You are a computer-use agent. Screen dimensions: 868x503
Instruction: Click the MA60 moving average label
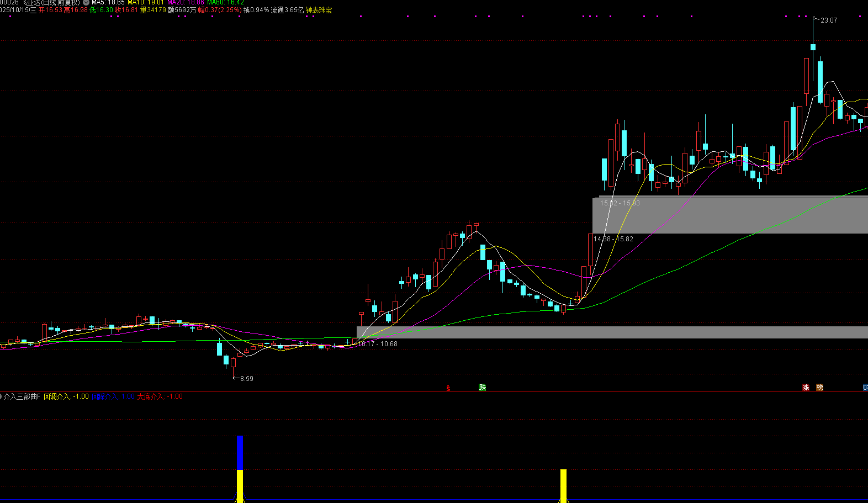coord(226,3)
